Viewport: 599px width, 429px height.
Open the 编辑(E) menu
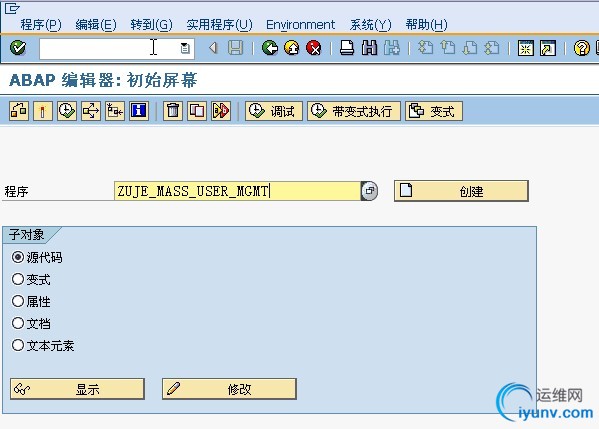point(96,25)
